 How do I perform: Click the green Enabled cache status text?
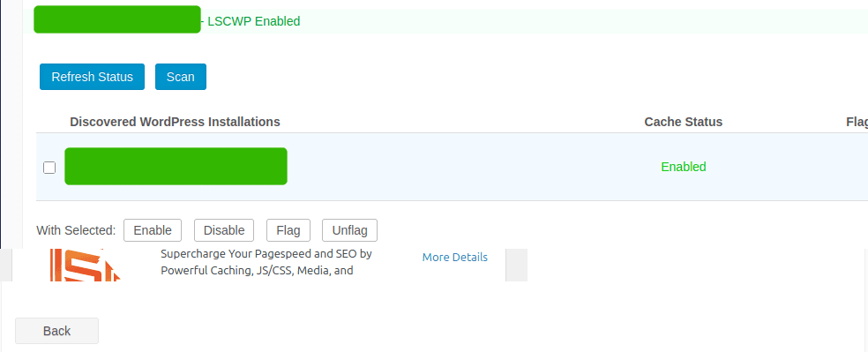coord(684,167)
